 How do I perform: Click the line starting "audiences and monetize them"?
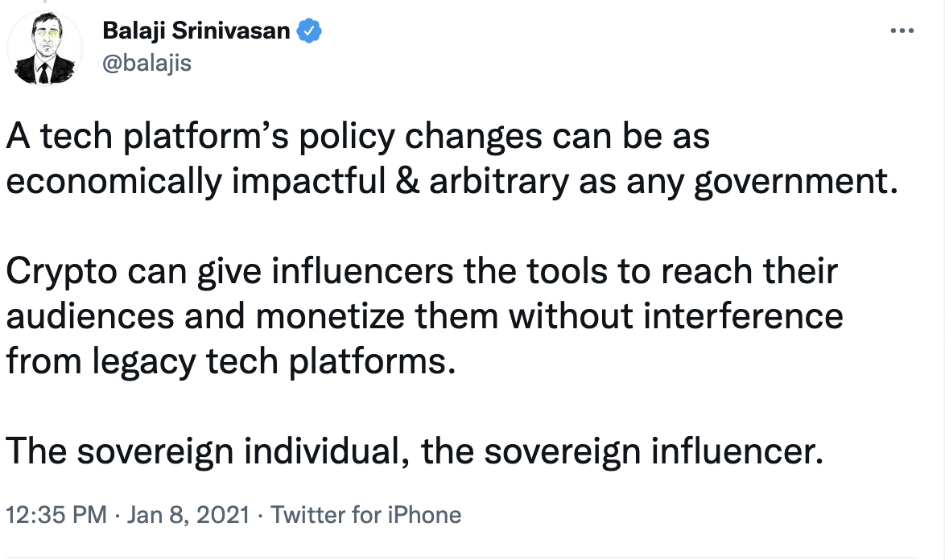coord(424,316)
